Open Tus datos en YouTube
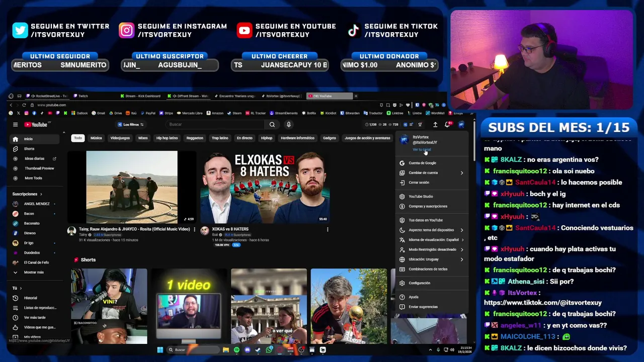 coord(432,220)
